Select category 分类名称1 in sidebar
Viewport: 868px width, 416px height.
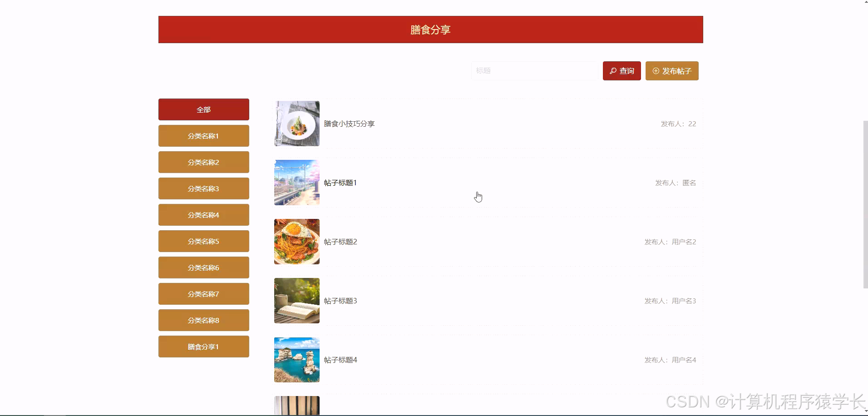pyautogui.click(x=203, y=135)
